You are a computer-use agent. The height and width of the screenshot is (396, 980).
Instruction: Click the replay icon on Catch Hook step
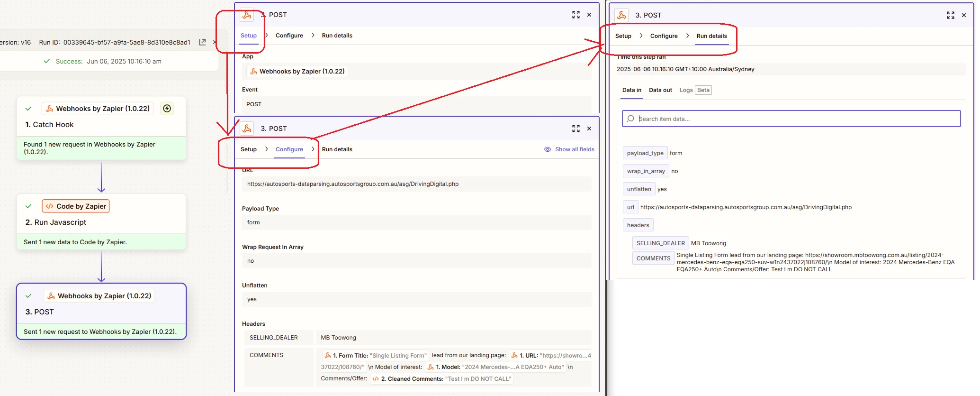tap(167, 109)
